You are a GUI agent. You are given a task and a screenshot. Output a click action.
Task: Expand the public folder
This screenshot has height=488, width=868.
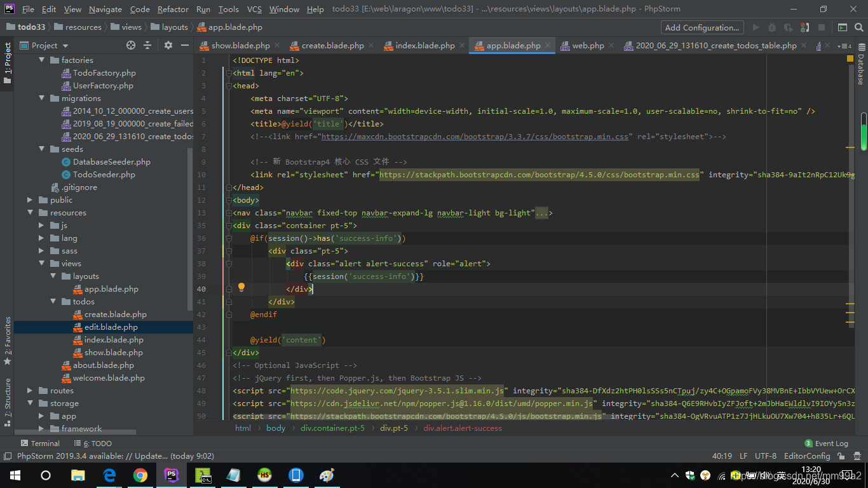31,200
